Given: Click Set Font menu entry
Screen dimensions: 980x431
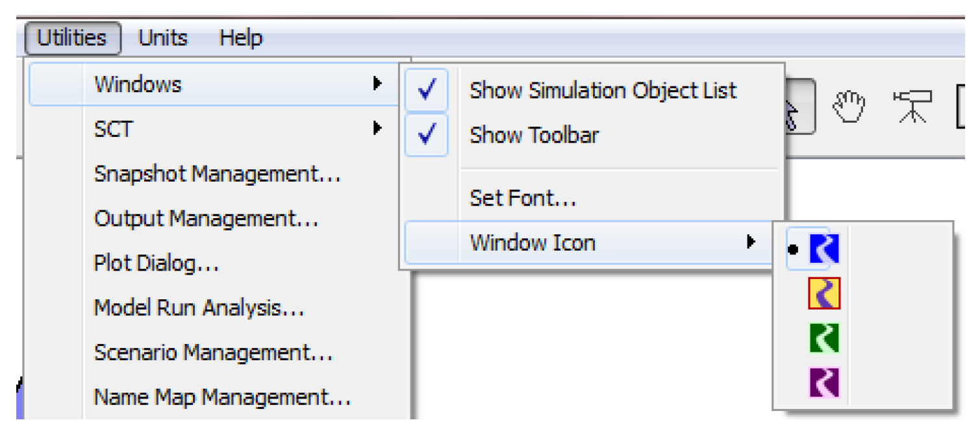Looking at the screenshot, I should (523, 197).
